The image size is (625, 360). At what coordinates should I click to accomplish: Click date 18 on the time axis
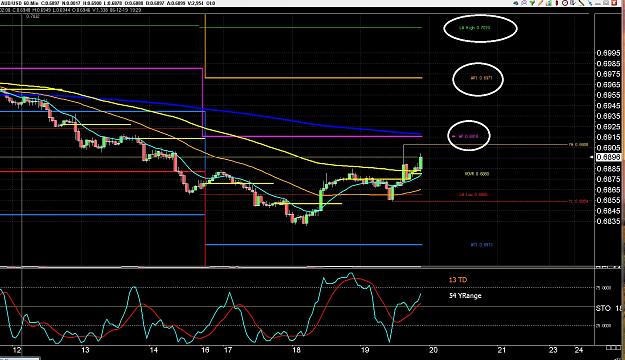[x=296, y=350]
